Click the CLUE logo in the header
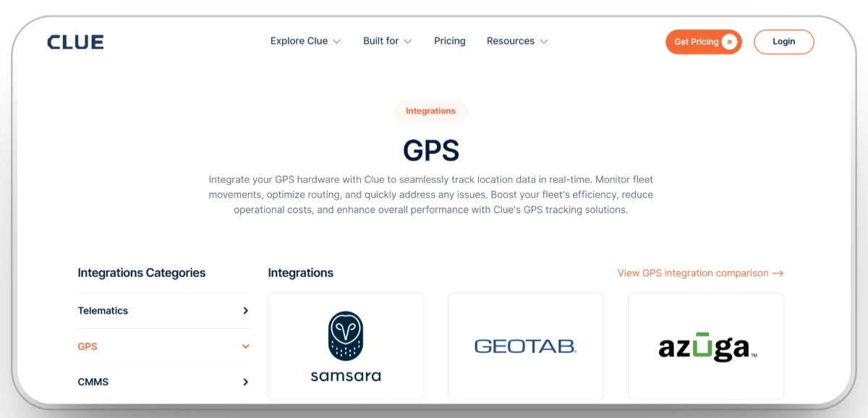Image resolution: width=868 pixels, height=418 pixels. (75, 41)
